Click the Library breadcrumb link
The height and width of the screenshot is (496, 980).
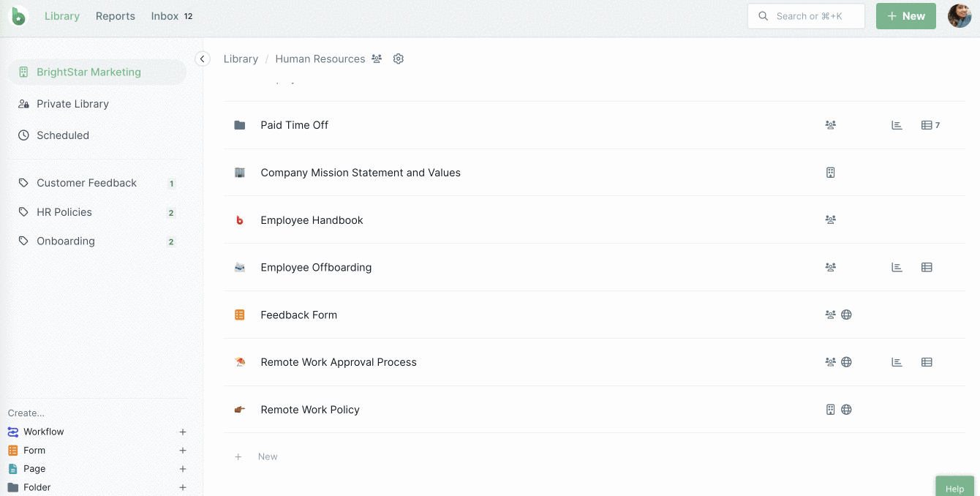(x=241, y=59)
